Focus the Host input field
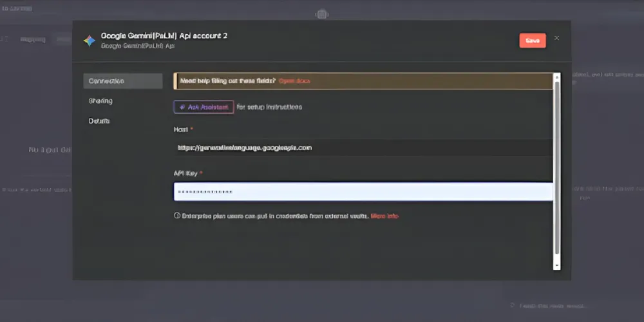The width and height of the screenshot is (644, 322). point(363,147)
